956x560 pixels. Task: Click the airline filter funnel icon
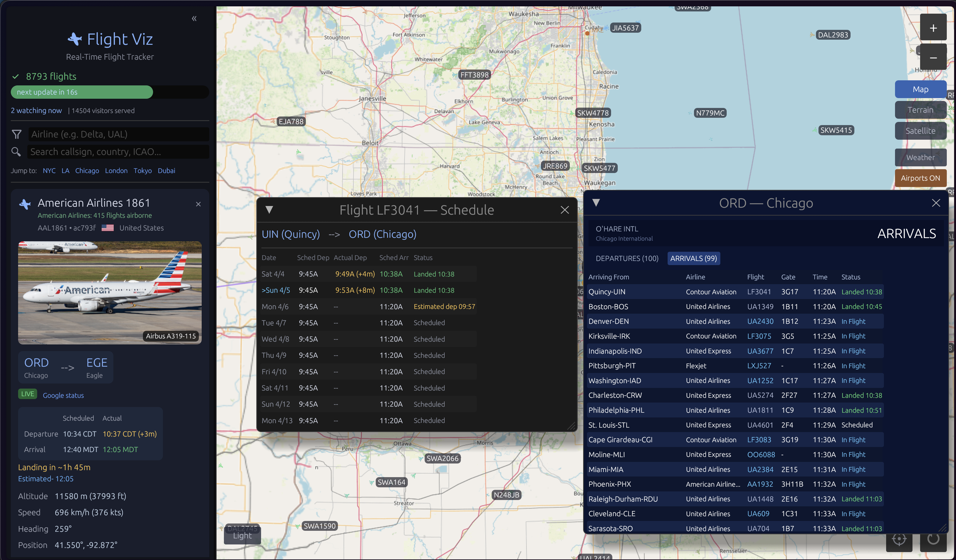pos(17,134)
